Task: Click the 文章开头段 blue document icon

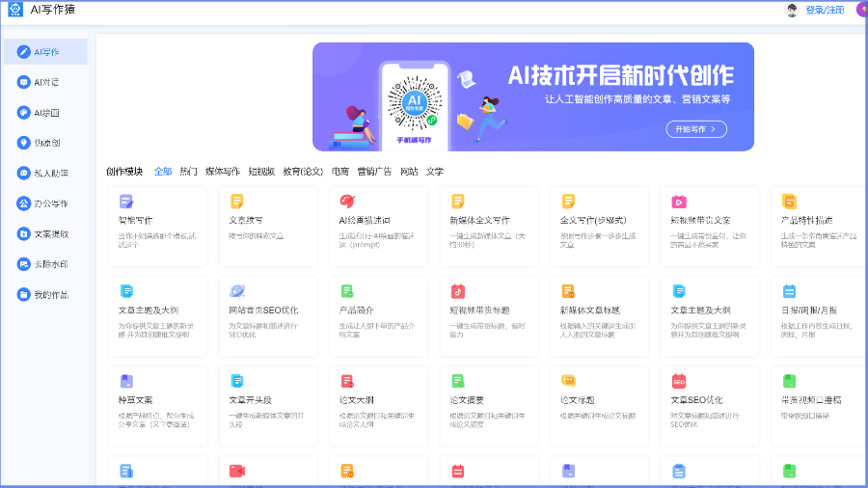Action: (x=237, y=381)
